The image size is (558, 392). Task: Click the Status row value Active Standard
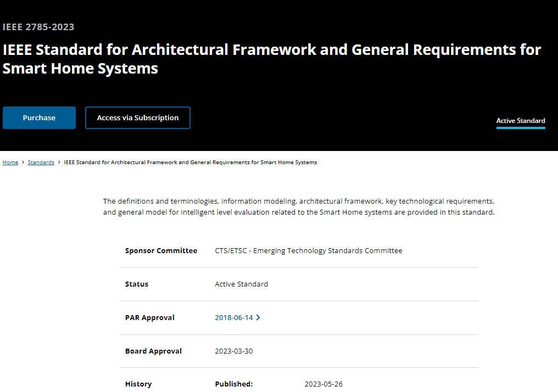pos(241,284)
